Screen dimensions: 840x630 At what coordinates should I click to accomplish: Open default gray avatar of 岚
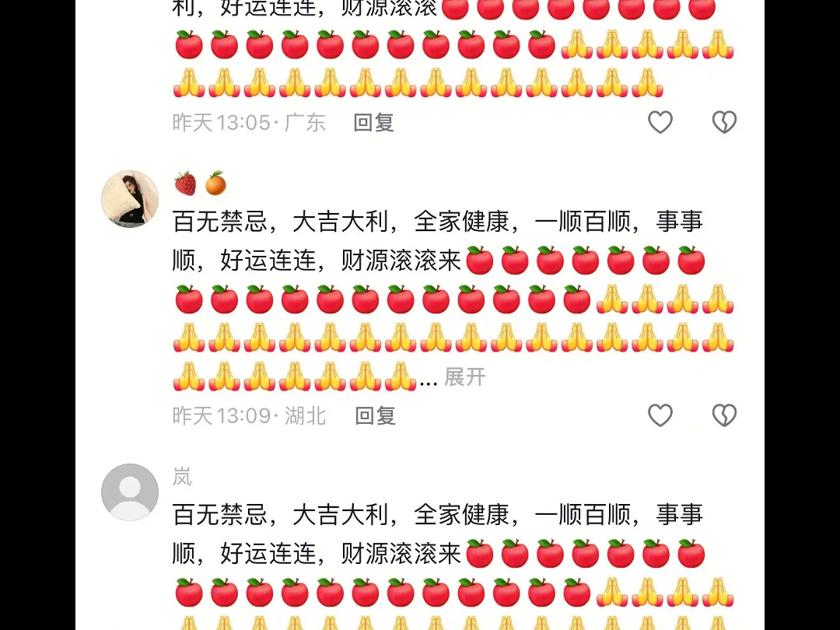tap(130, 492)
